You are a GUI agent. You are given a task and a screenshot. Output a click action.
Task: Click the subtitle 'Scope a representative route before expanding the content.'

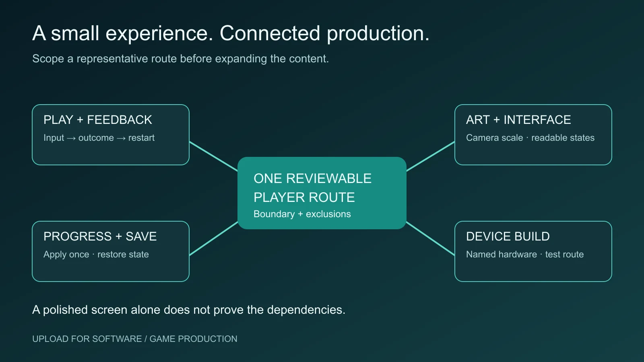click(x=180, y=59)
